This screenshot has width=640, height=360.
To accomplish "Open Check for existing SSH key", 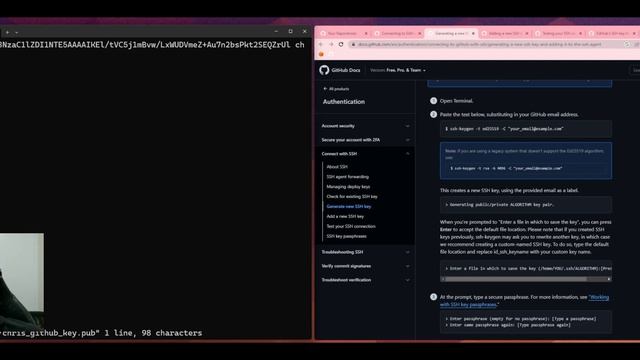I will (x=352, y=196).
